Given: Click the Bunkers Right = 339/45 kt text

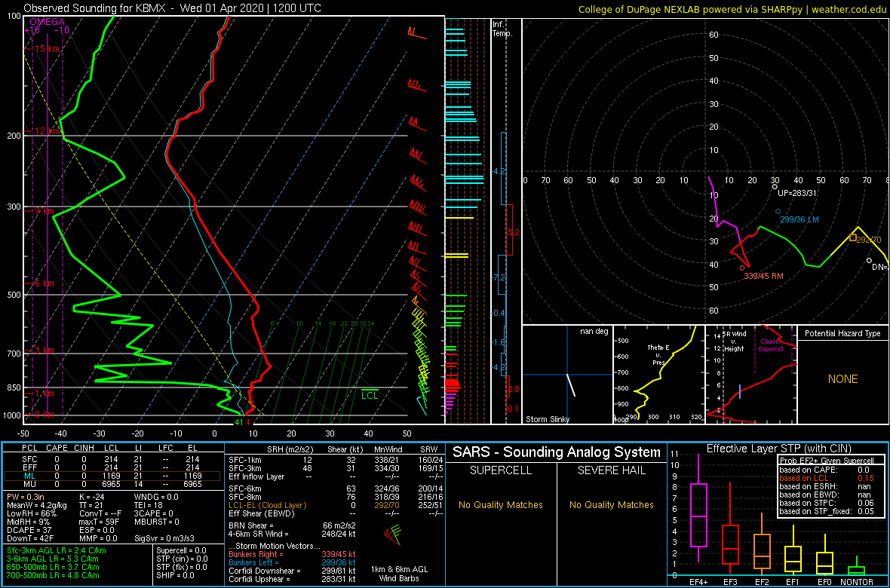Looking at the screenshot, I should [x=292, y=555].
